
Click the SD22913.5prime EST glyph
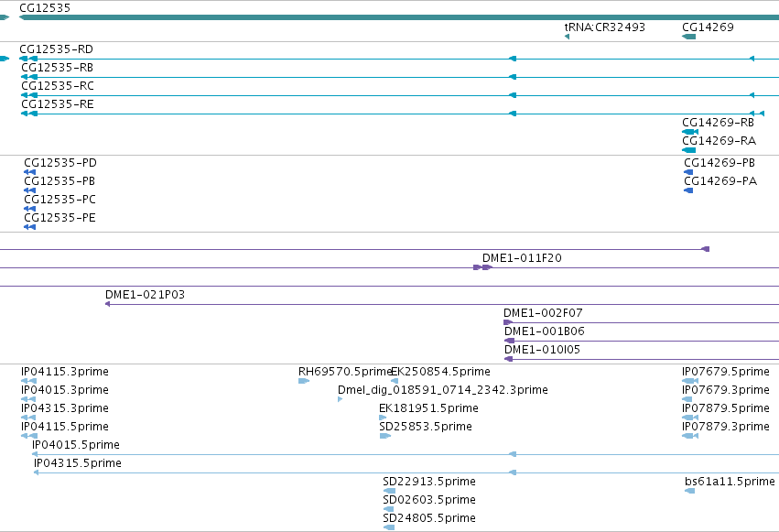point(389,492)
